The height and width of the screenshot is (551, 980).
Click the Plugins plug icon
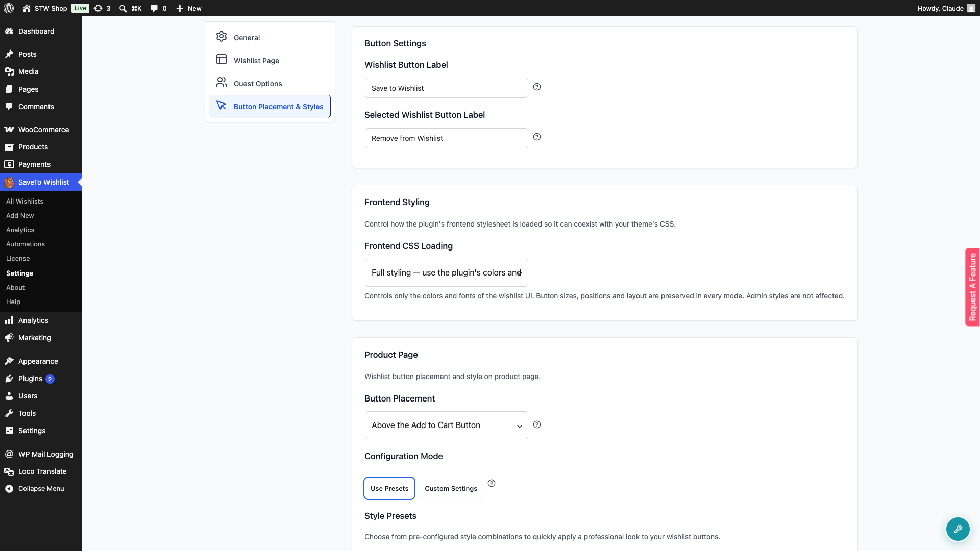point(9,379)
